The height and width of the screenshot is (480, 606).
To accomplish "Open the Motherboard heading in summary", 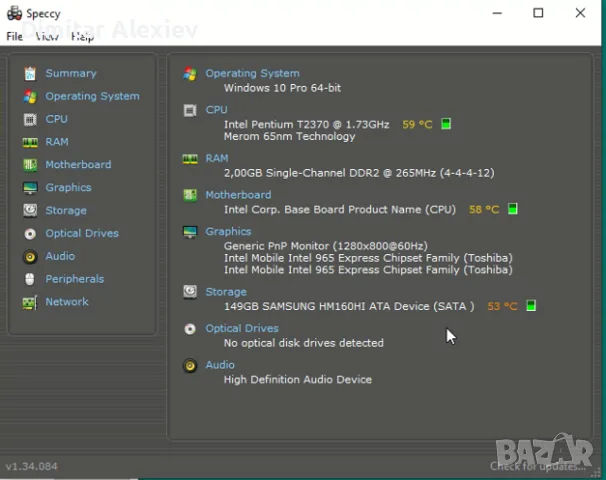I will tap(238, 195).
